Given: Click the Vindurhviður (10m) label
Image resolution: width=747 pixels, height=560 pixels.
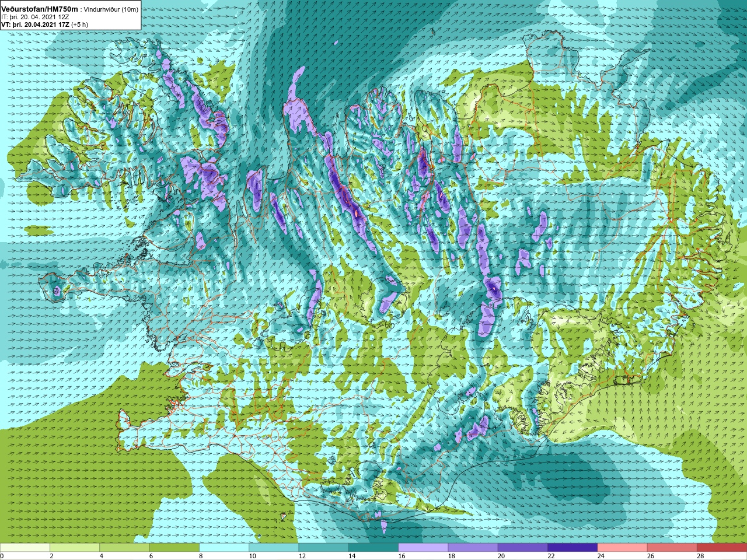Looking at the screenshot, I should click(111, 10).
